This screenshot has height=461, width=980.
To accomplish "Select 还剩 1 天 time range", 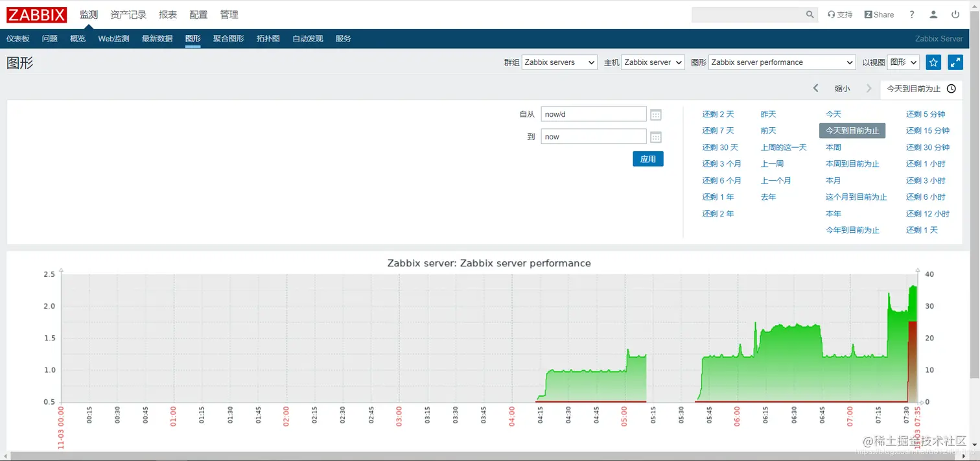I will click(922, 230).
